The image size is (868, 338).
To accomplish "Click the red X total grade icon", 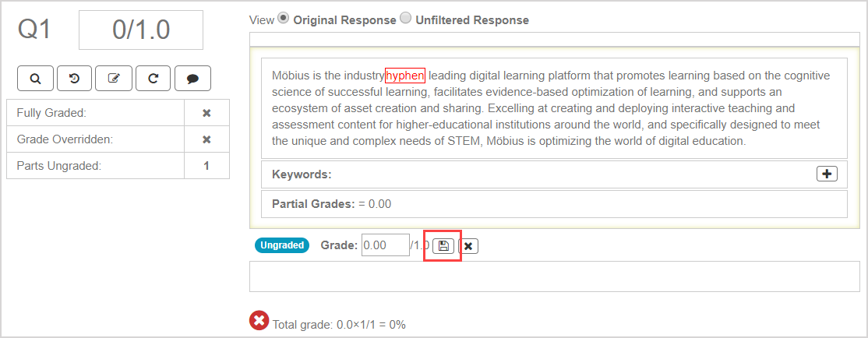I will pos(259,320).
